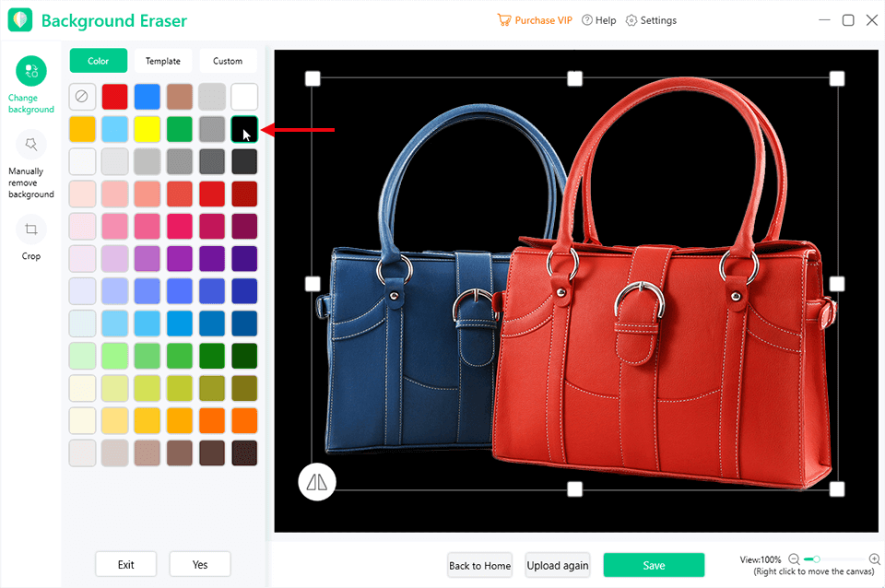Screen dimensions: 885x588
Task: Click the Upload again button
Action: click(557, 565)
